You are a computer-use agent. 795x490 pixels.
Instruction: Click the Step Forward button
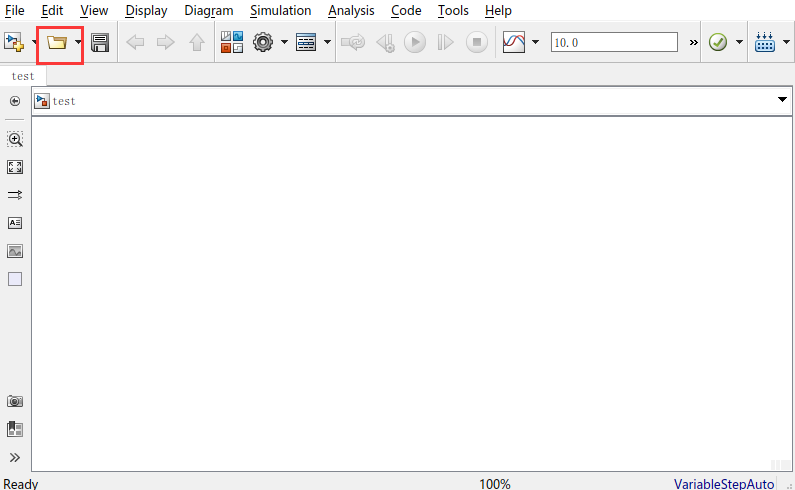445,42
